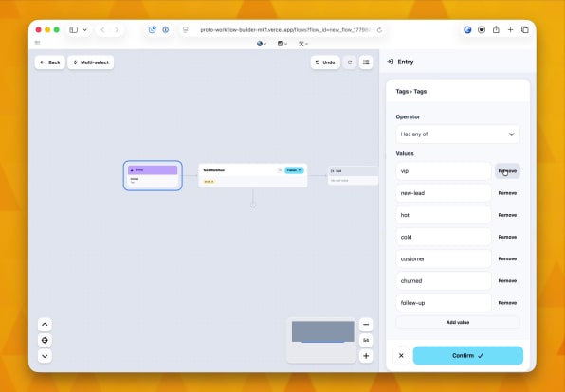Remove the customer value

tap(507, 259)
